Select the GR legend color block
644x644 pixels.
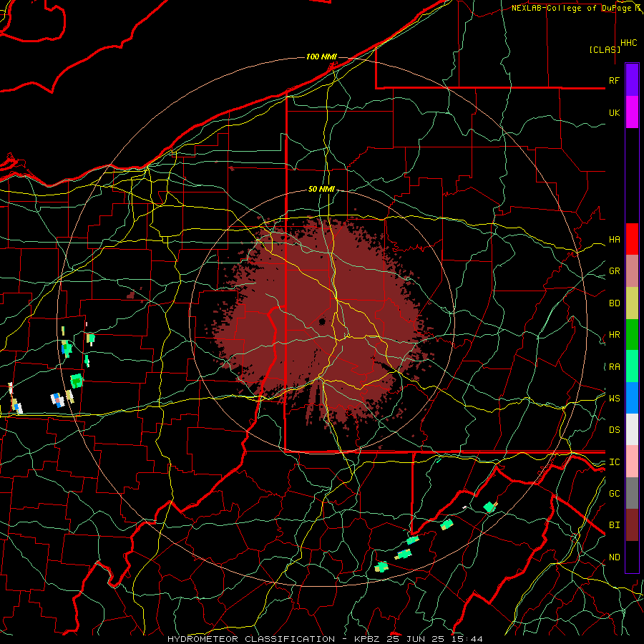tap(632, 270)
